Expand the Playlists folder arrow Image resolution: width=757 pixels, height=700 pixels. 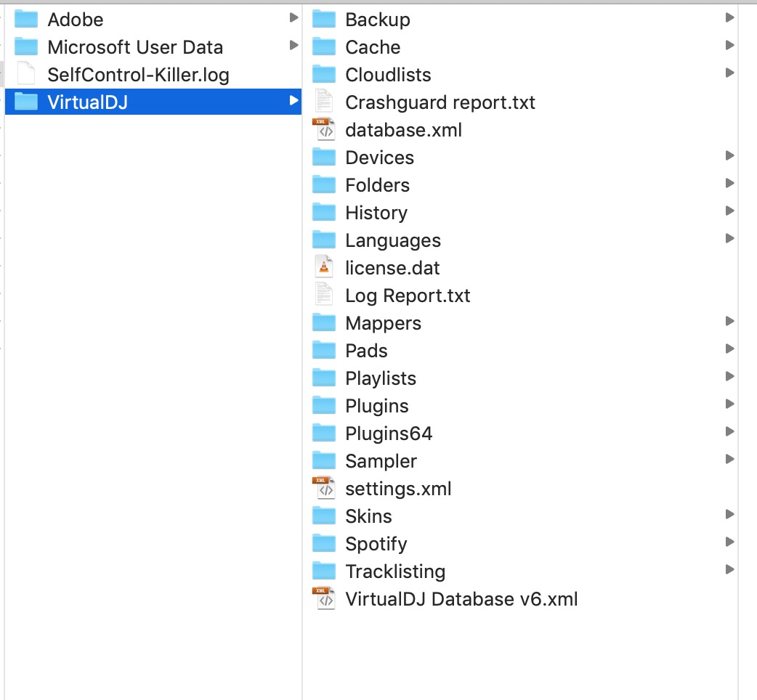730,376
